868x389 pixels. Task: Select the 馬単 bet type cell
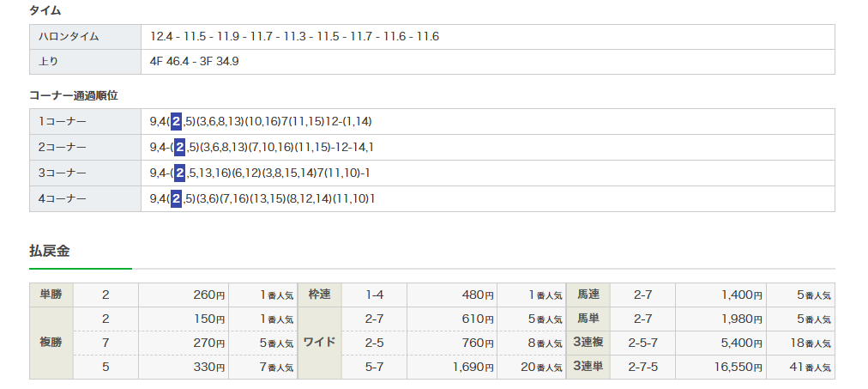(x=588, y=319)
